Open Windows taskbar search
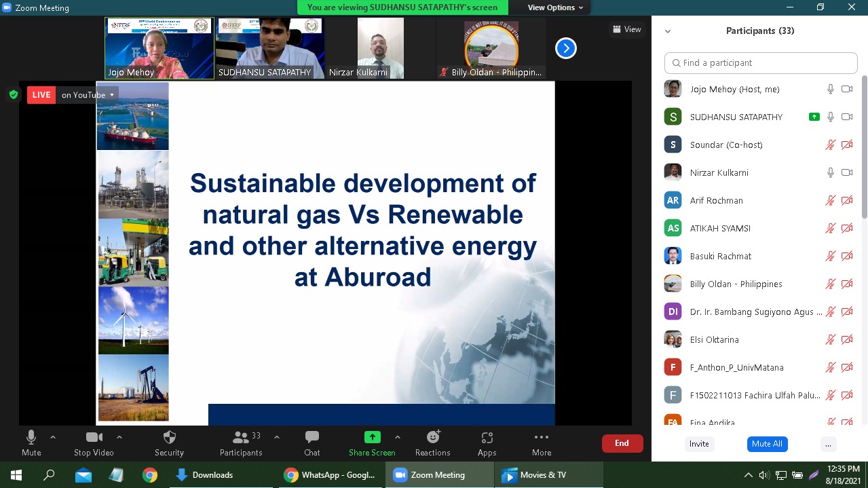This screenshot has height=488, width=868. [49, 475]
